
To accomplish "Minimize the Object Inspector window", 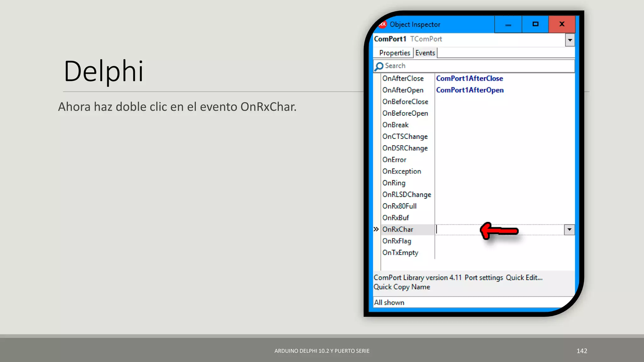I will click(508, 25).
